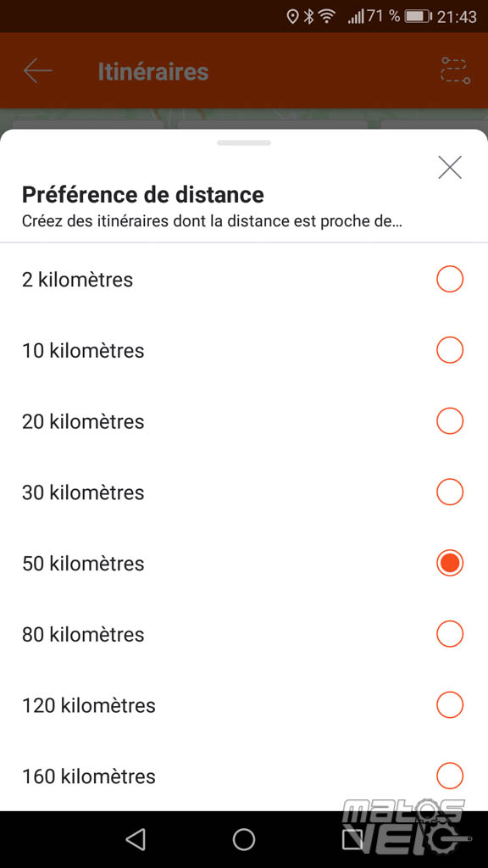Select the 2 kilomètres radio button
Image resolution: width=488 pixels, height=868 pixels.
click(450, 280)
